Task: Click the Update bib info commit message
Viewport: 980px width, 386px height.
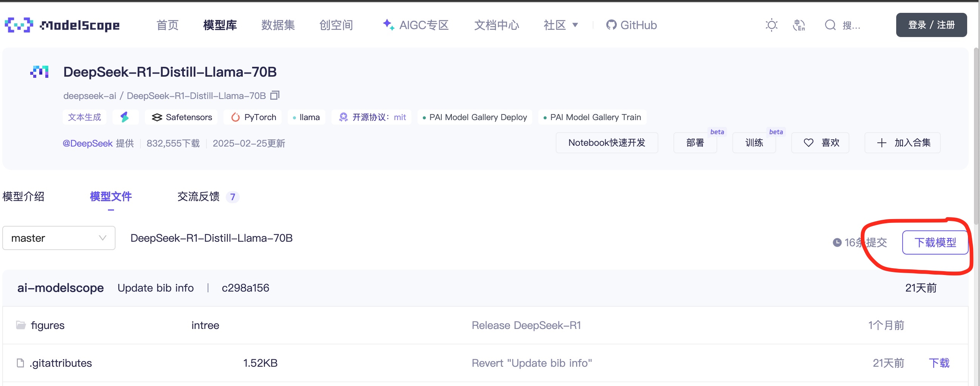Action: (156, 288)
